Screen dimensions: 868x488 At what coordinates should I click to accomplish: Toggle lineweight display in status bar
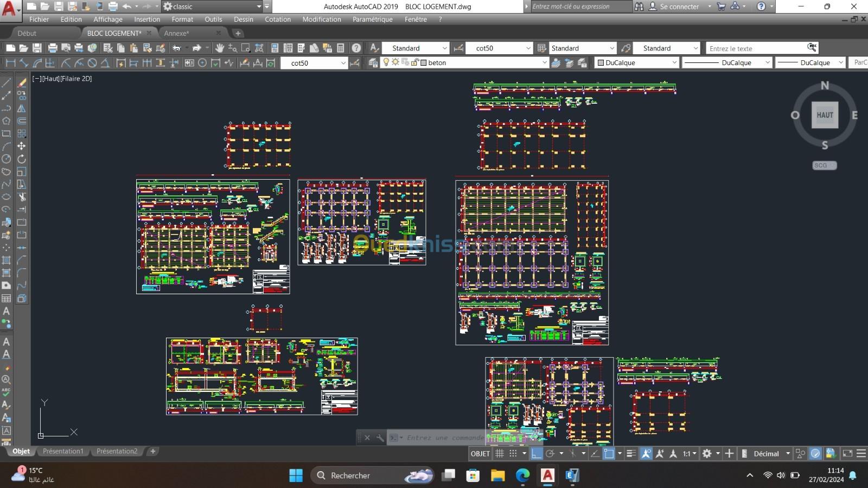click(x=631, y=453)
